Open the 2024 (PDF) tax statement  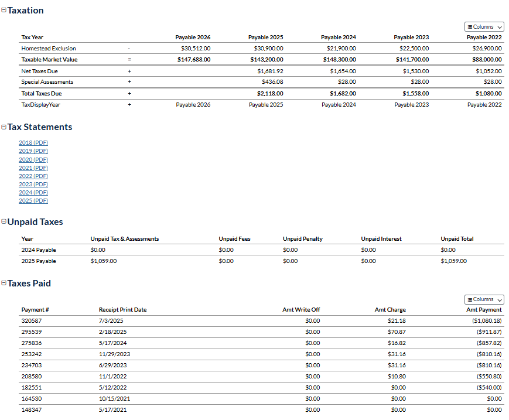[x=33, y=192]
